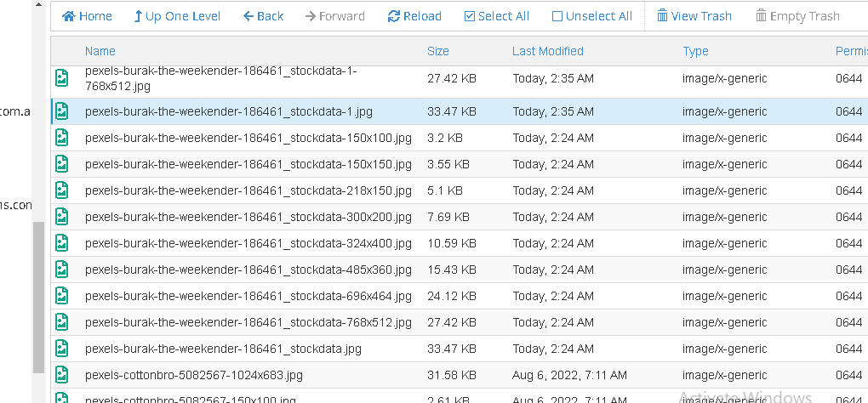
Task: Click image icon of stockdata-150x100.jpg
Action: coord(61,138)
